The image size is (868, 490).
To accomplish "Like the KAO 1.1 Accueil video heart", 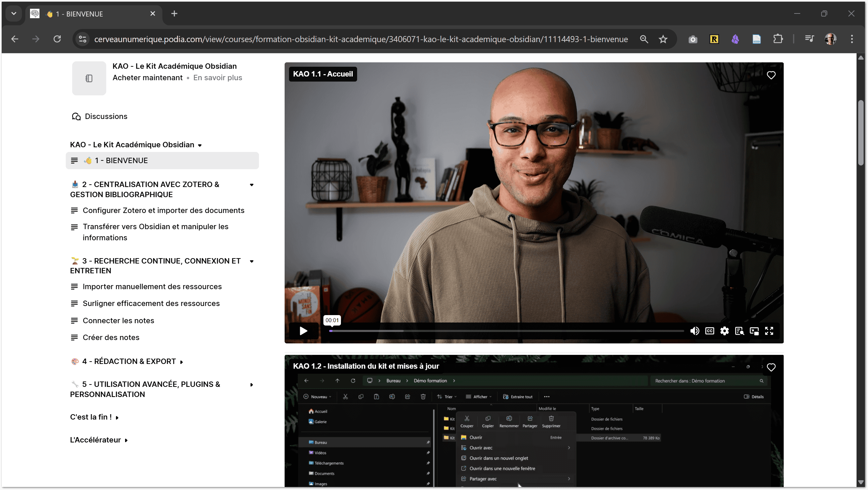I will click(771, 75).
